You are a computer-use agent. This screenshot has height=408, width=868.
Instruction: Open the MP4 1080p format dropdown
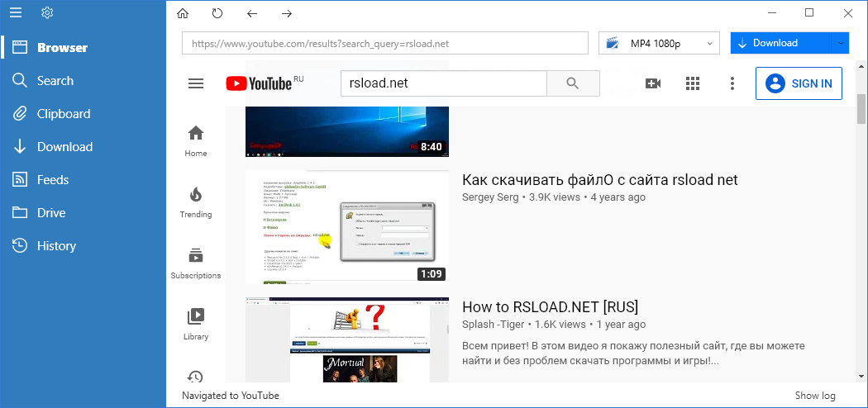(660, 43)
